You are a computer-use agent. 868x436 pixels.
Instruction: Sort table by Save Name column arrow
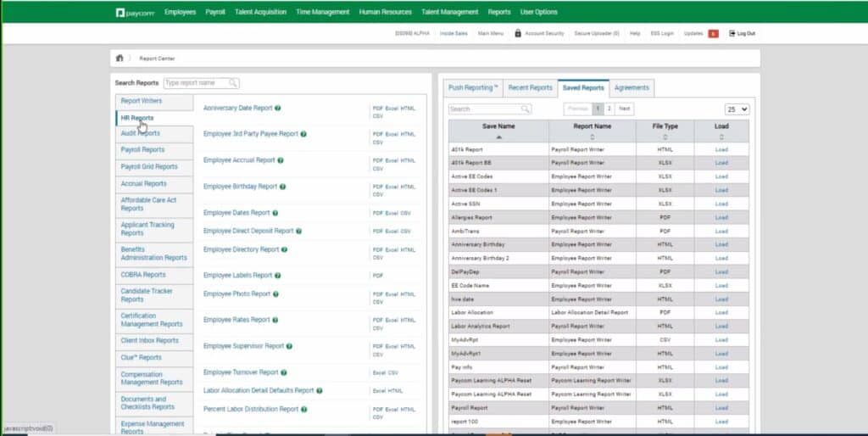[x=498, y=136]
